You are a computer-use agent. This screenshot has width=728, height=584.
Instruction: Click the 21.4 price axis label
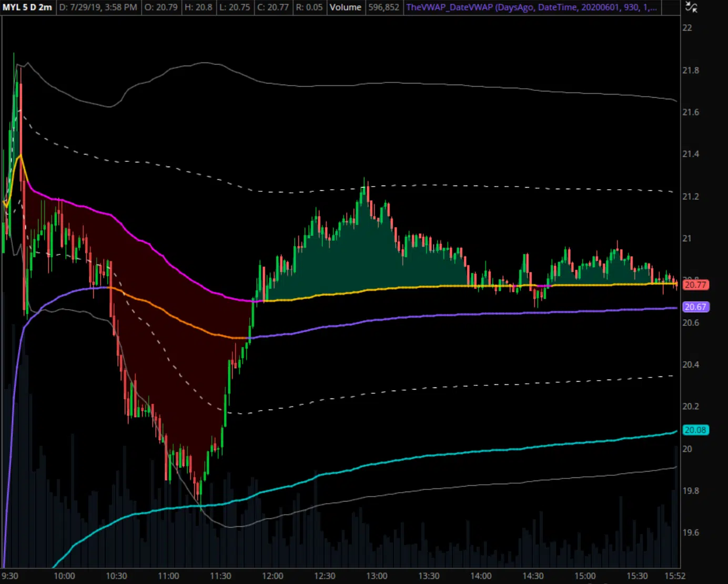point(691,154)
